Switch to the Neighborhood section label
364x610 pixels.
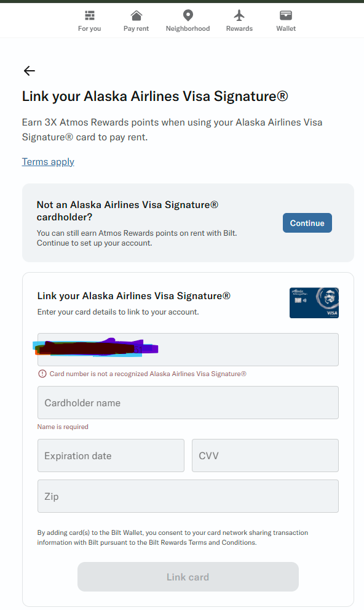(x=188, y=28)
